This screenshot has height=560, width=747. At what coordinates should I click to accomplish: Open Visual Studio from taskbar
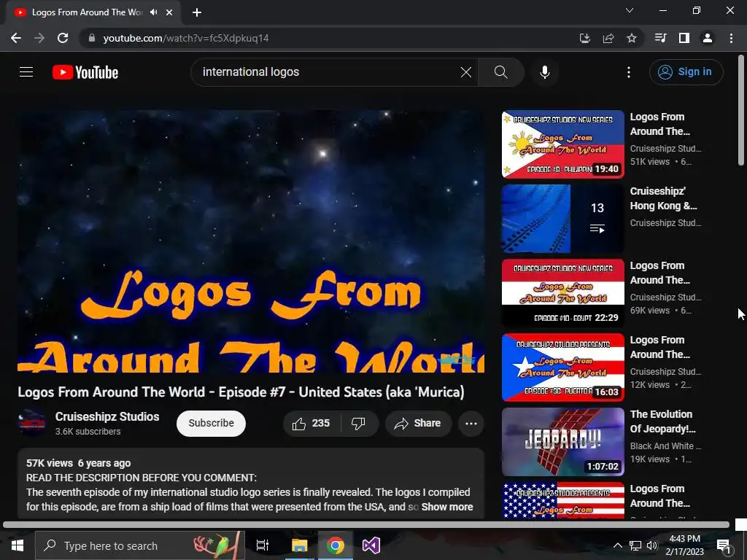[x=371, y=545]
